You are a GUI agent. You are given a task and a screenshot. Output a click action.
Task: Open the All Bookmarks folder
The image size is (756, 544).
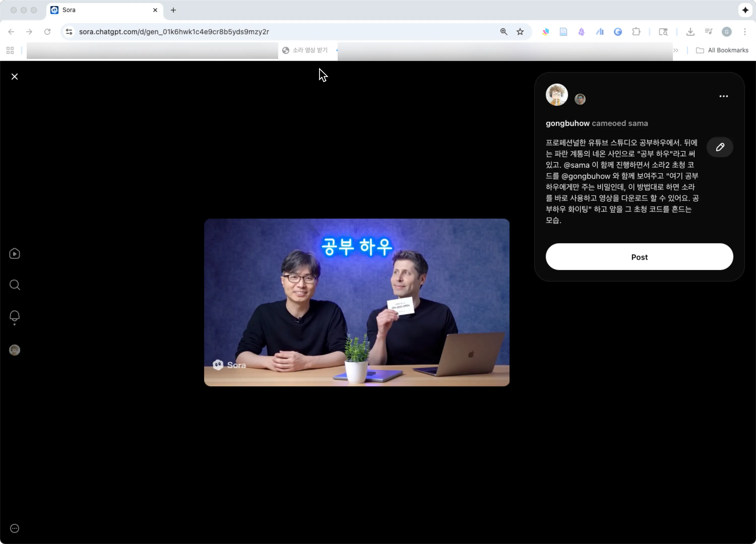click(722, 50)
